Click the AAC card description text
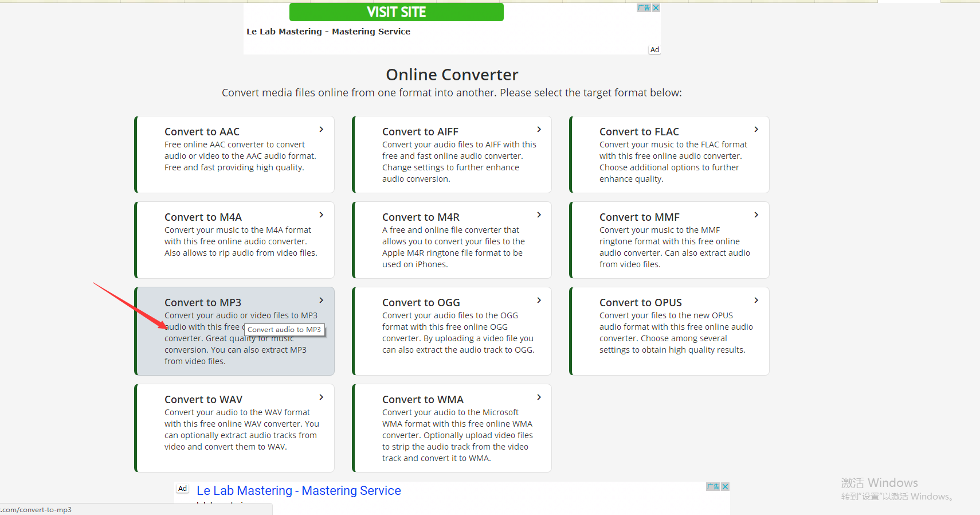The height and width of the screenshot is (515, 980). pos(240,156)
